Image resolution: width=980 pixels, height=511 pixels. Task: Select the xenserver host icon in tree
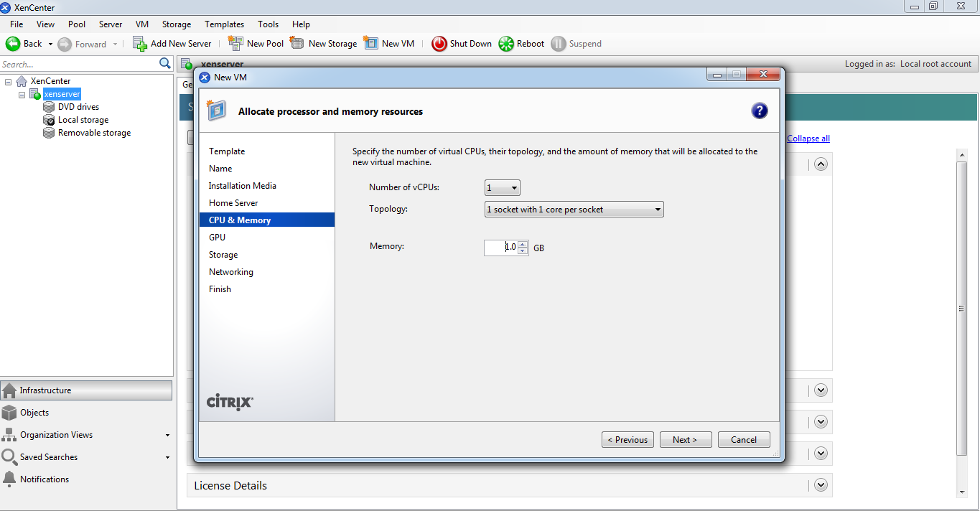point(35,94)
